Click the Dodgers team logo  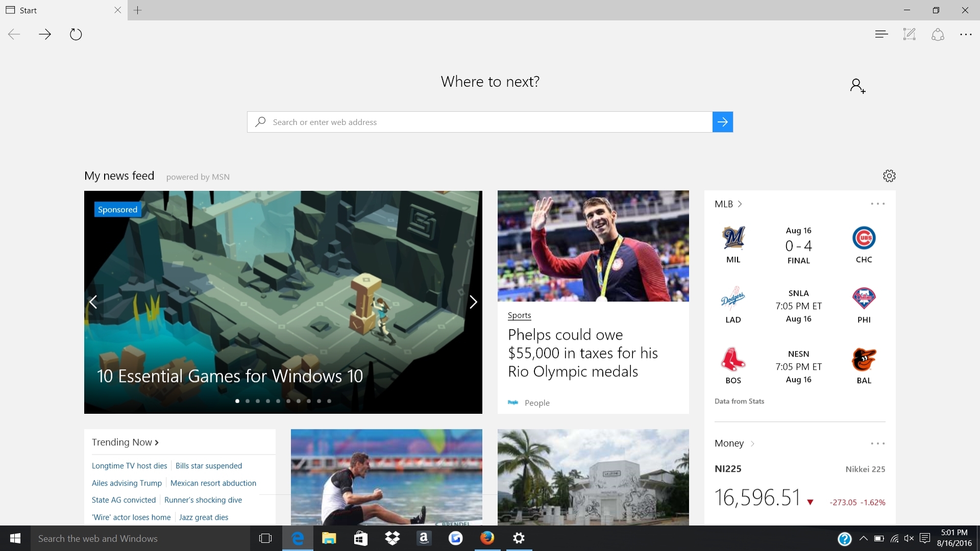[733, 298]
